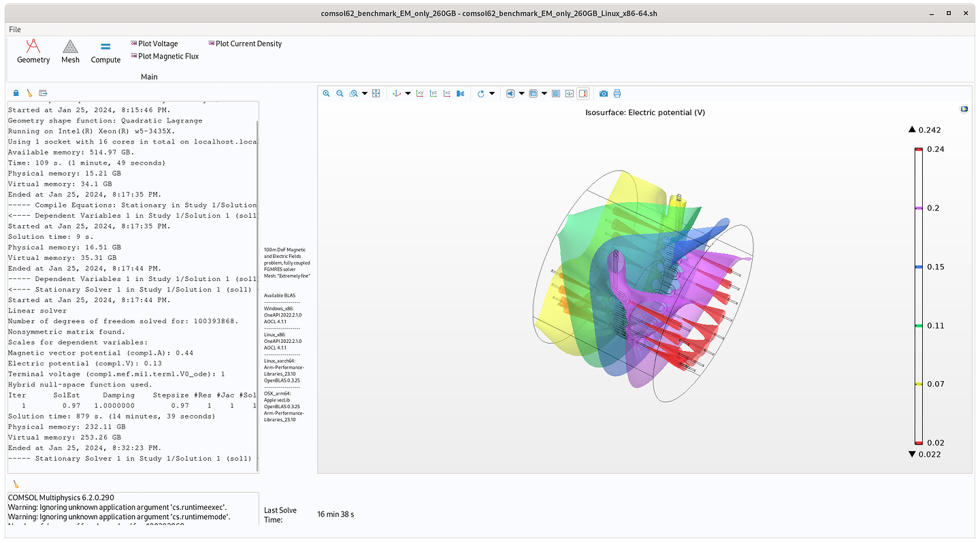
Task: Open the rotate tool dropdown arrow
Action: pos(493,93)
